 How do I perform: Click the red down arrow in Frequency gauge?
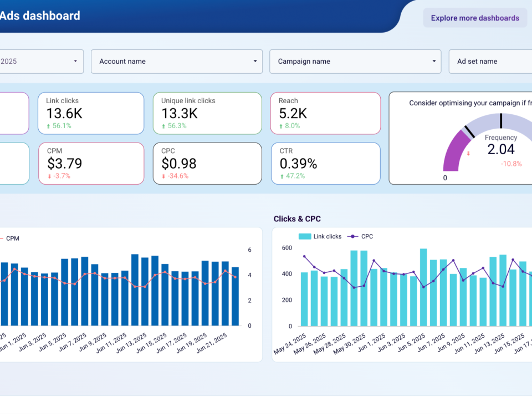coord(469,154)
